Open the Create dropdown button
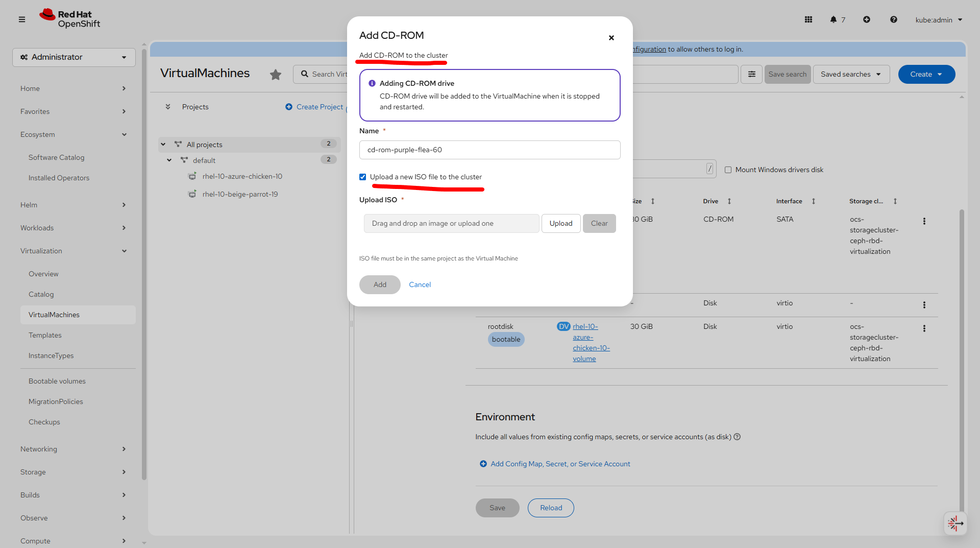980x548 pixels. (x=926, y=75)
